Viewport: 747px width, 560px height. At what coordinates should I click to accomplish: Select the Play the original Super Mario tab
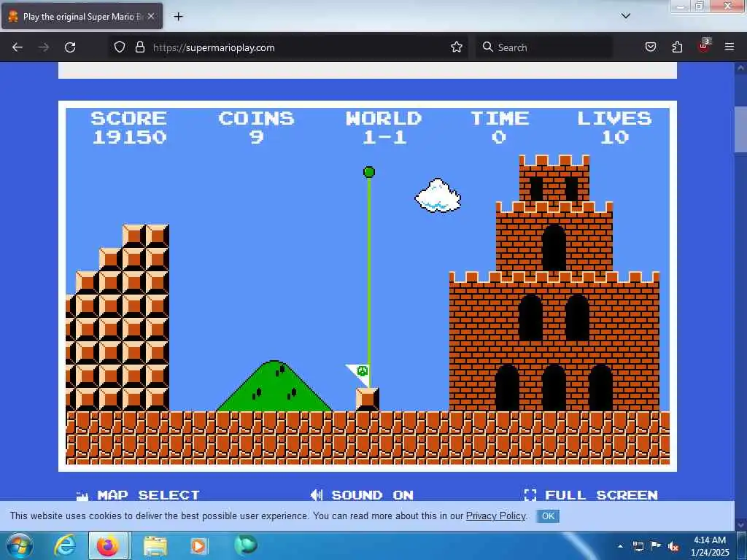pos(82,16)
